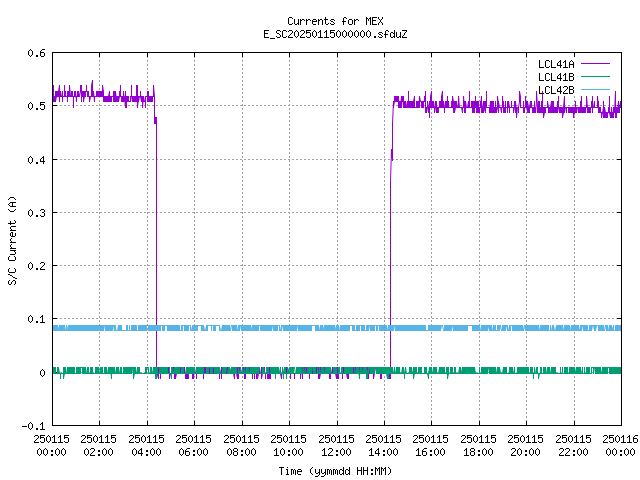Select the E_SC20250115000000.sfduZ filename subtitle
The width and height of the screenshot is (640, 480).
pyautogui.click(x=335, y=34)
